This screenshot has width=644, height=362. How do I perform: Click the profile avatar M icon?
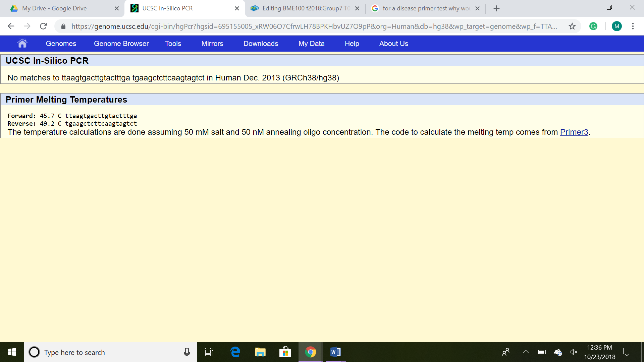[x=616, y=26]
